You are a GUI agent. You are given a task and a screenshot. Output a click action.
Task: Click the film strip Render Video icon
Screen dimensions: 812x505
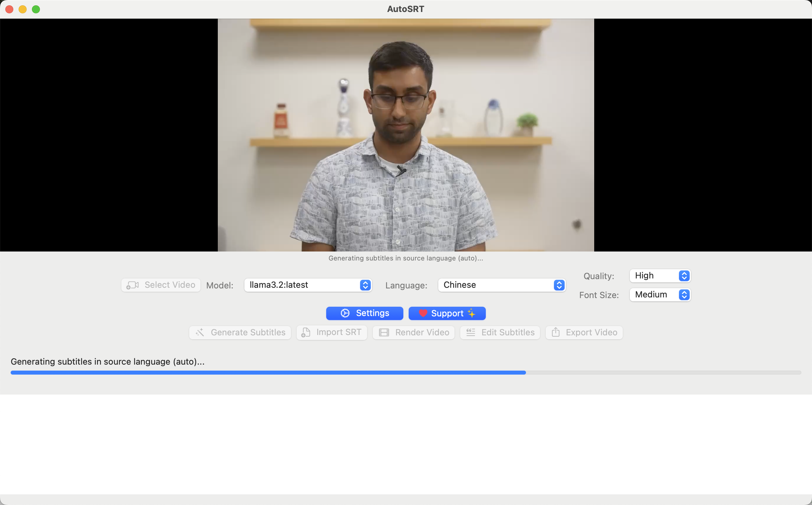point(384,333)
